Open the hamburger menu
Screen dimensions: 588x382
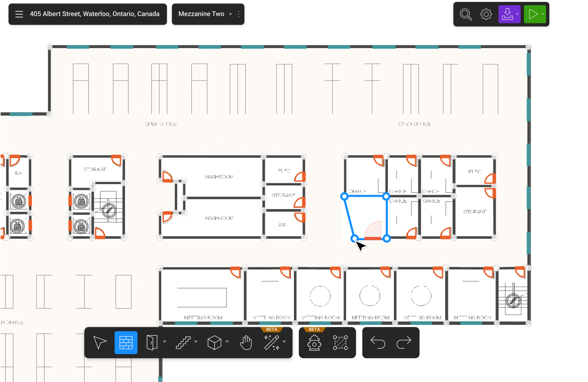[19, 14]
